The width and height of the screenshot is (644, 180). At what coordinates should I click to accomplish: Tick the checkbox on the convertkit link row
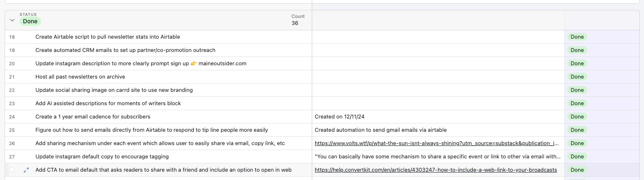coord(12,170)
